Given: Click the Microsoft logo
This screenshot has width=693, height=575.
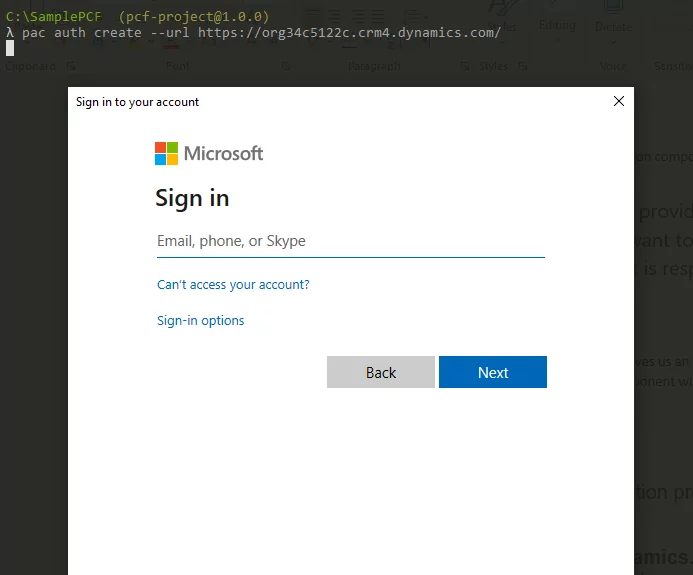Looking at the screenshot, I should [209, 153].
